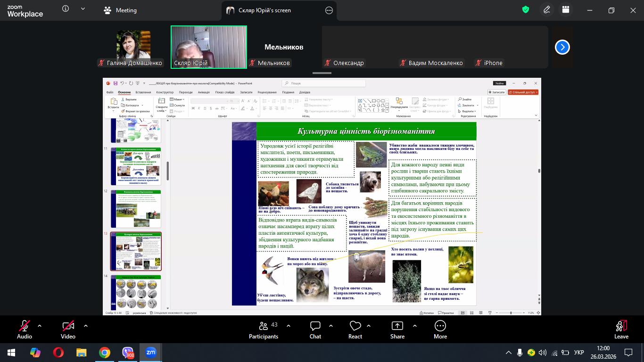Show next participants with blue arrow
The width and height of the screenshot is (644, 362).
562,47
